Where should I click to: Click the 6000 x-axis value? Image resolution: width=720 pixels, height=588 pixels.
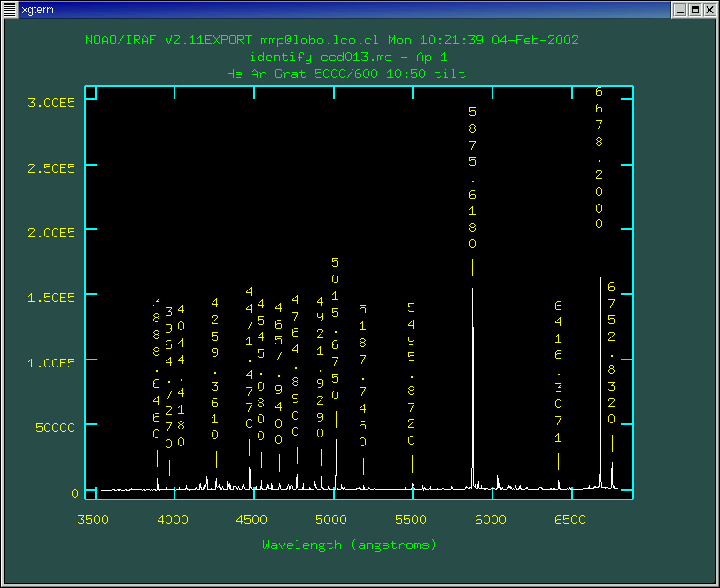tap(491, 520)
